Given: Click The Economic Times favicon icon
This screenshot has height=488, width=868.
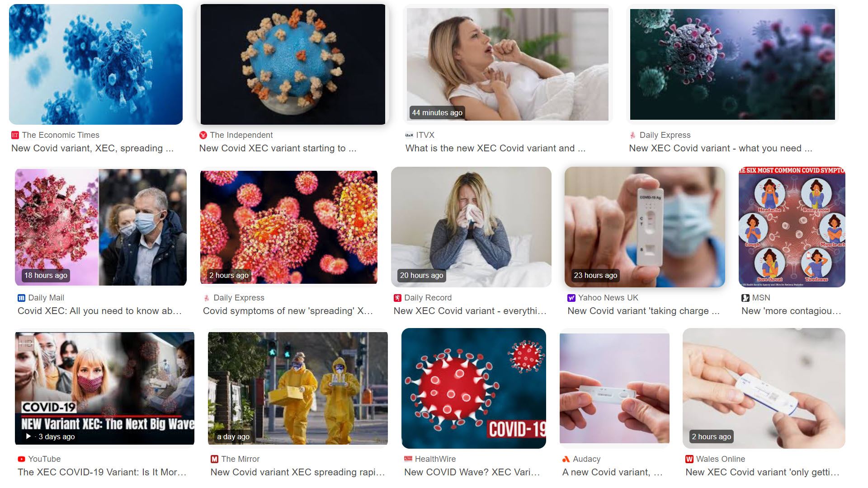Looking at the screenshot, I should (x=15, y=135).
